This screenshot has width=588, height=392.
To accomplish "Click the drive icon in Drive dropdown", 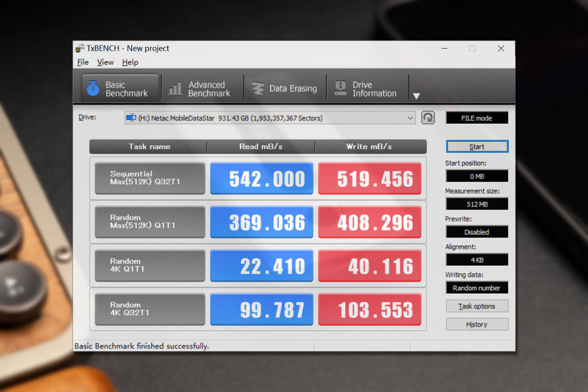I will pyautogui.click(x=131, y=118).
